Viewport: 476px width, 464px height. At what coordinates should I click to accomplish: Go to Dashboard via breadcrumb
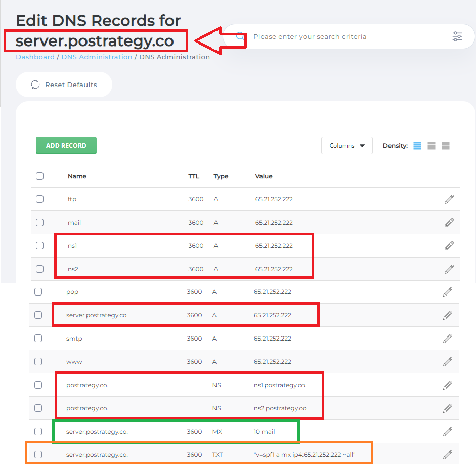(35, 57)
